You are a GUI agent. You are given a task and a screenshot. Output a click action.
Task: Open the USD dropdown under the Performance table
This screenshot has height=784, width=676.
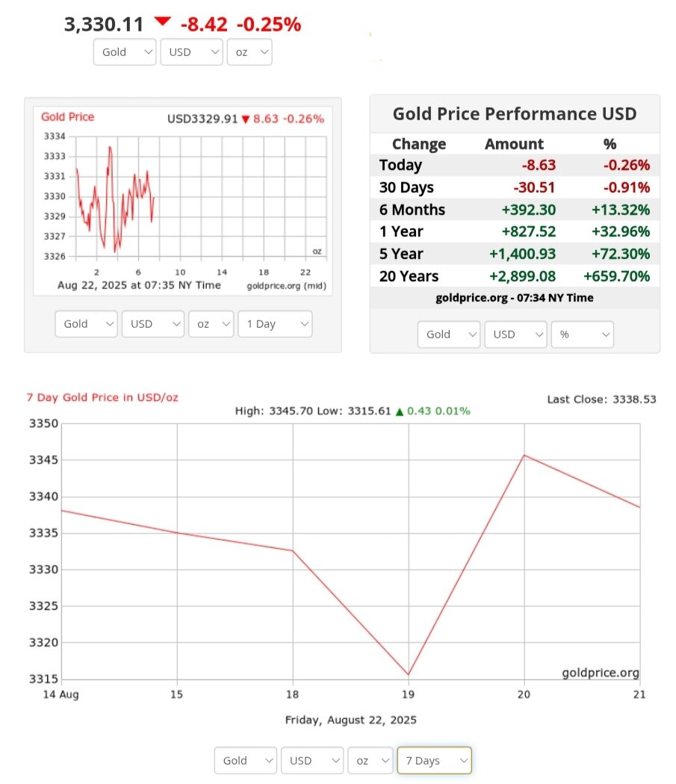515,335
